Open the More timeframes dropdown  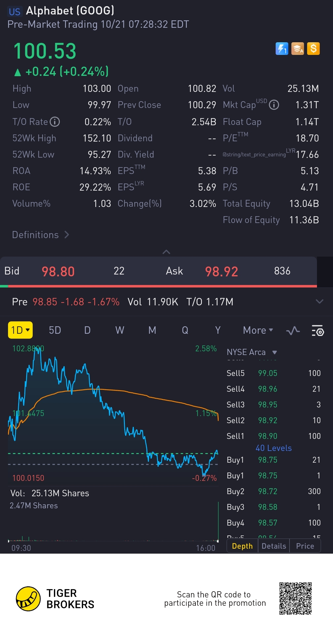tap(258, 330)
